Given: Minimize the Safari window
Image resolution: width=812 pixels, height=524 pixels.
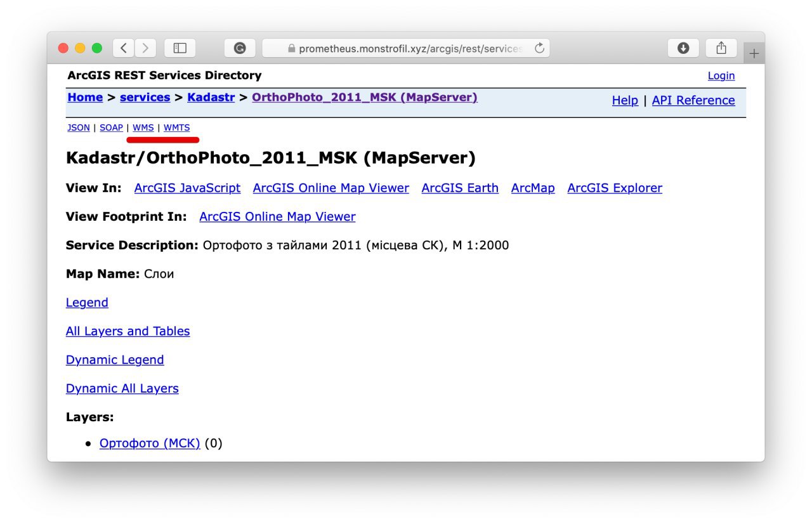Looking at the screenshot, I should (80, 48).
